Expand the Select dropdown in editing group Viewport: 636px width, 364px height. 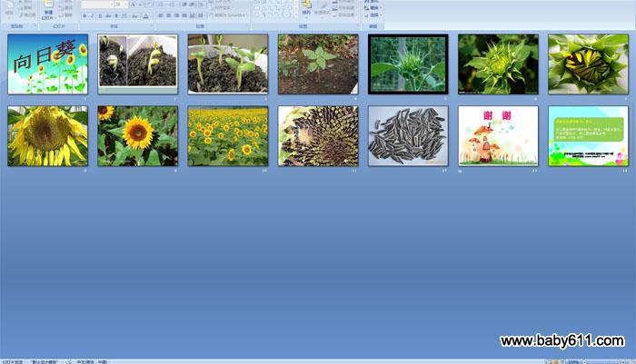click(375, 15)
